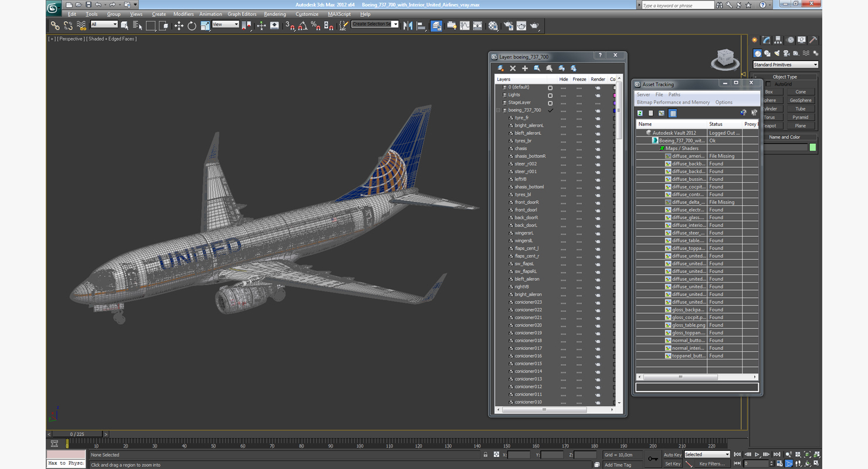The image size is (868, 469).
Task: Collapse the boeing_737_700 layer tree
Action: [x=499, y=110]
